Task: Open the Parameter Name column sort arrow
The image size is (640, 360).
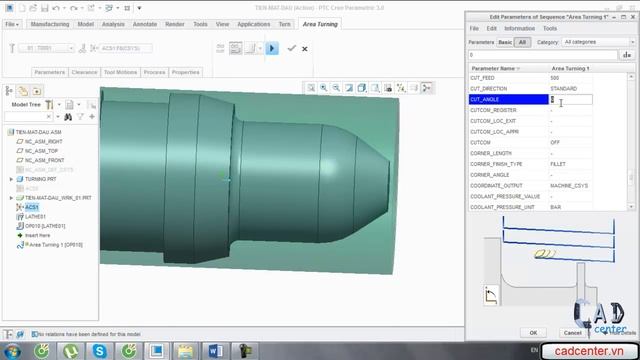Action: pos(518,69)
